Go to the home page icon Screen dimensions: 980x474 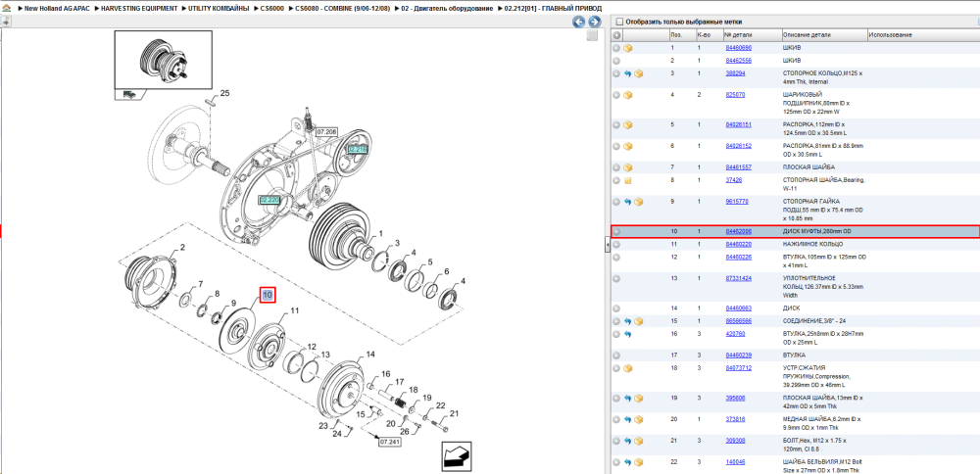6,9
